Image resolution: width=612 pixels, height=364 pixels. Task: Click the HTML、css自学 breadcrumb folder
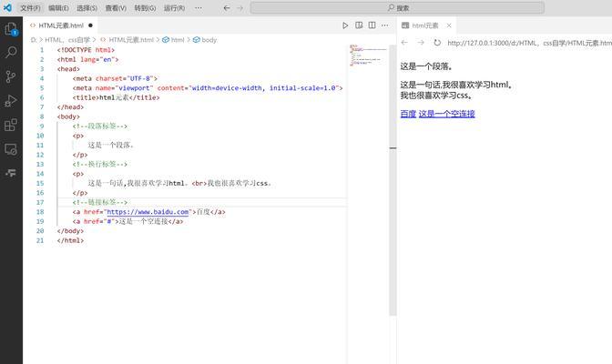tap(67, 40)
